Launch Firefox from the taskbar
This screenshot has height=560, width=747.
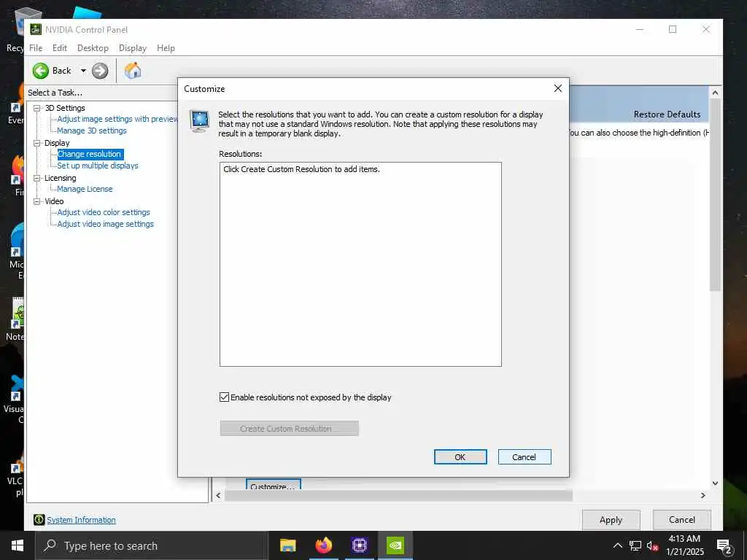(323, 545)
